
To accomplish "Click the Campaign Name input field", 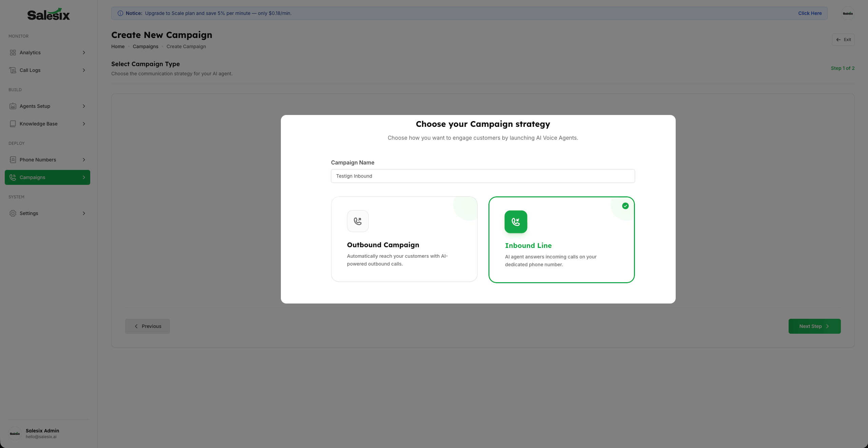I will (x=483, y=176).
